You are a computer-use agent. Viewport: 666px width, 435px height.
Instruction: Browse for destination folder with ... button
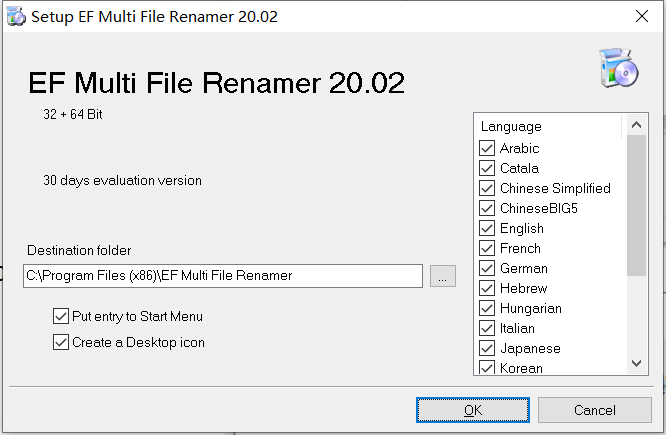tap(443, 276)
